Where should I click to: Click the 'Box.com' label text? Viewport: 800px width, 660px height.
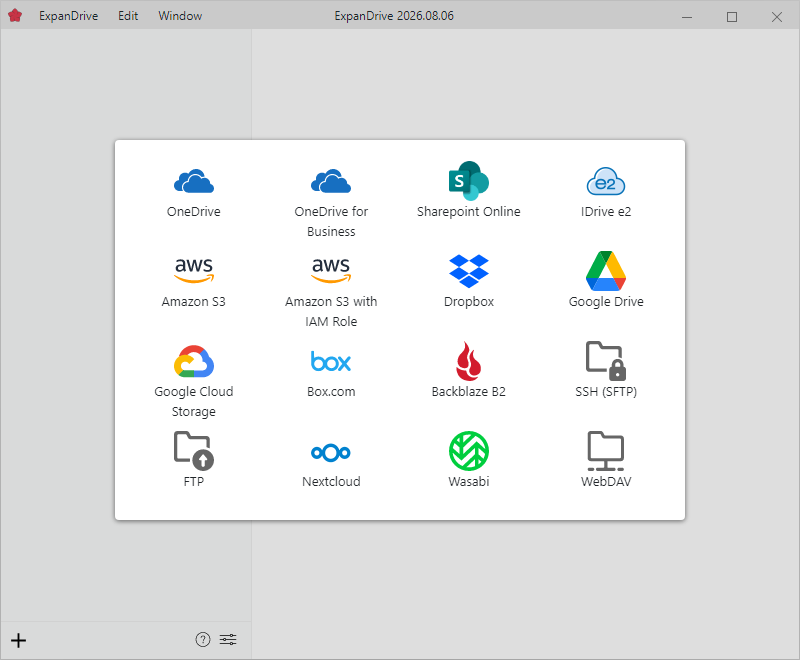pos(331,392)
